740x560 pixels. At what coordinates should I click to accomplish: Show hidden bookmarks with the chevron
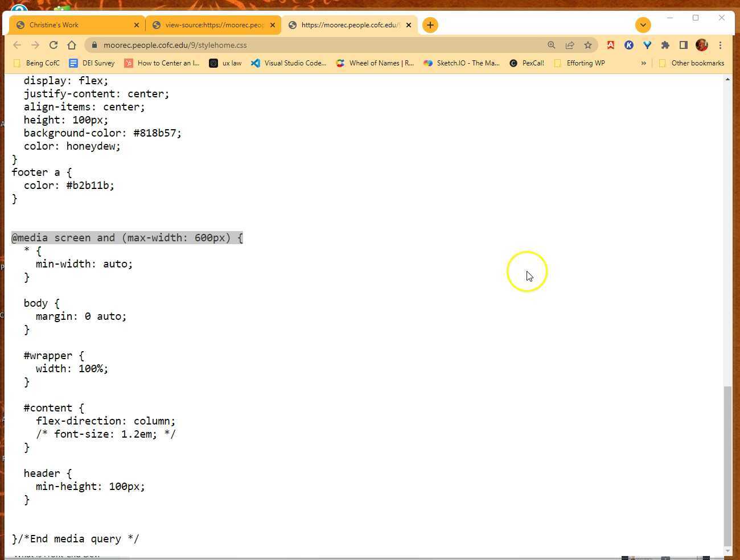[x=643, y=63]
